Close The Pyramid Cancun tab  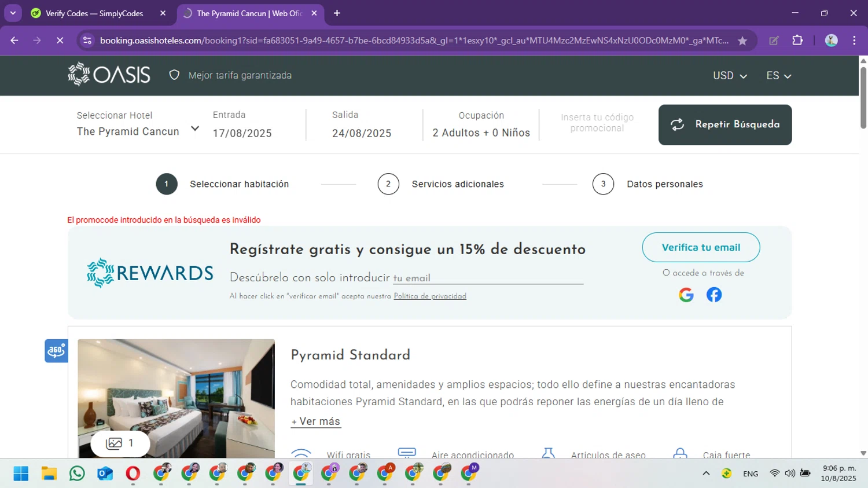tap(314, 13)
